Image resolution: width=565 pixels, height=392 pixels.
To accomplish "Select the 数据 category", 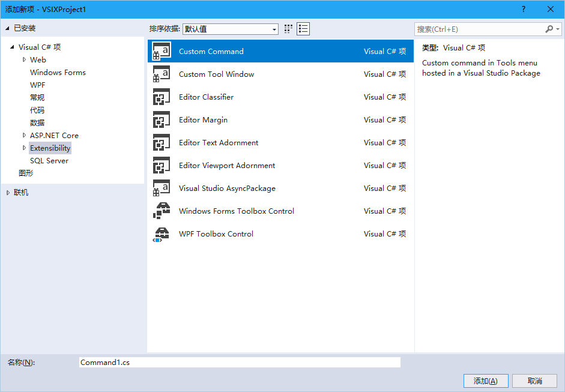I will (37, 123).
